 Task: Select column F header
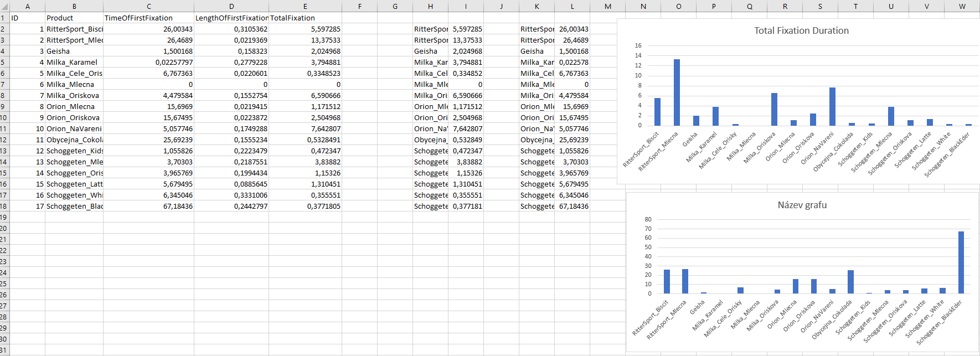360,6
